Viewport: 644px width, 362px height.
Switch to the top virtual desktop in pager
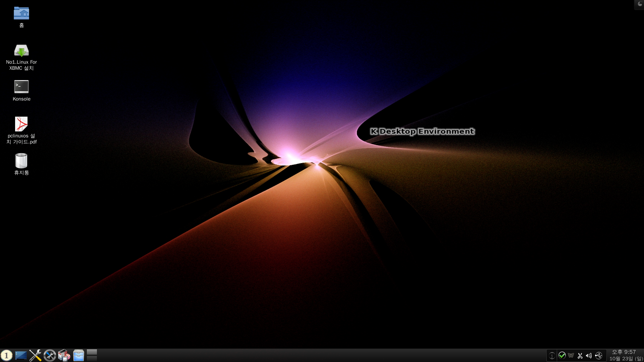point(92,352)
